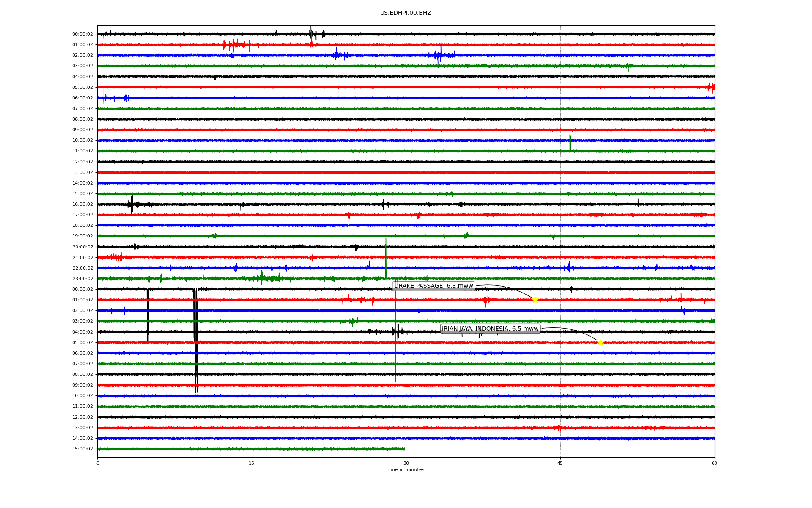Click the 23:00:02 row time label

[x=82, y=279]
